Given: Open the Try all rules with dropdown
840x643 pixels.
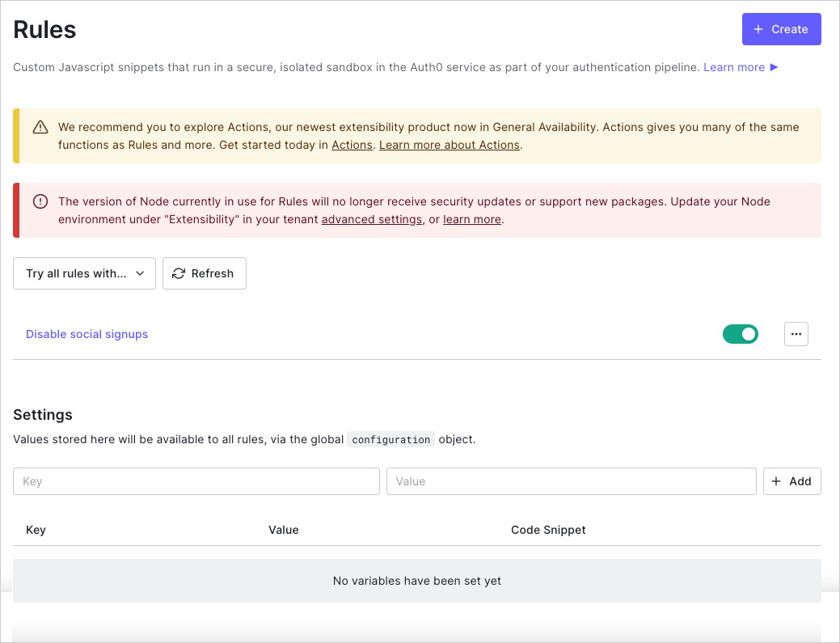Looking at the screenshot, I should tap(84, 273).
